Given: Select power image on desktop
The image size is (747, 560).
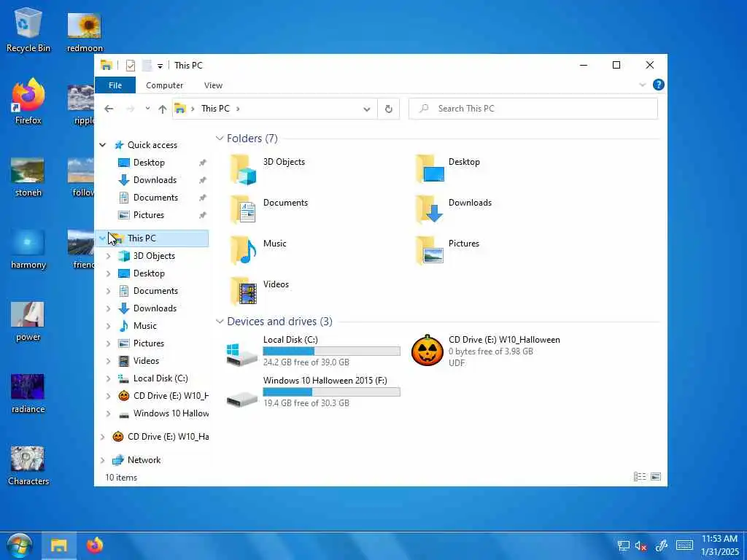Looking at the screenshot, I should pos(28,322).
